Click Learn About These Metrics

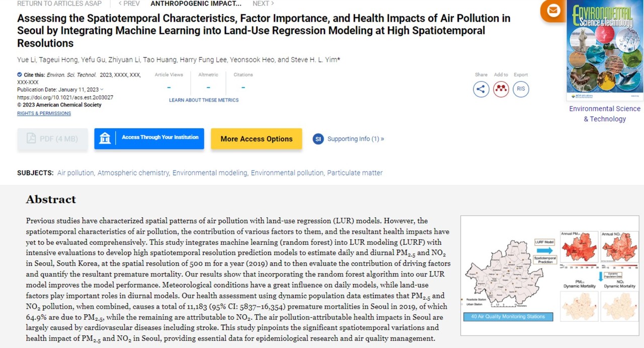(x=204, y=100)
